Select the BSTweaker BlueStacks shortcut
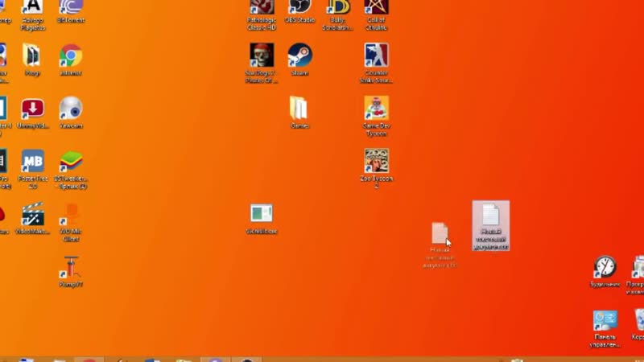This screenshot has height=362, width=644. pyautogui.click(x=71, y=169)
